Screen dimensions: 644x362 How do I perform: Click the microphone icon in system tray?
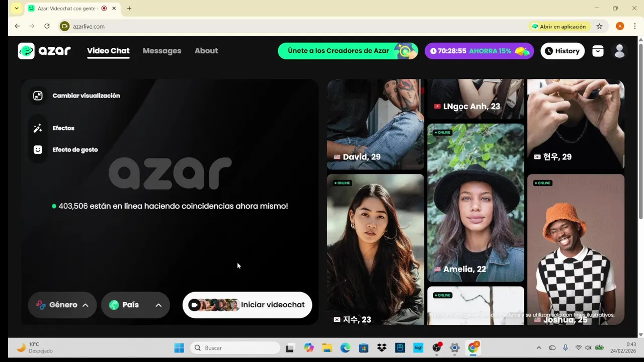[x=566, y=348]
